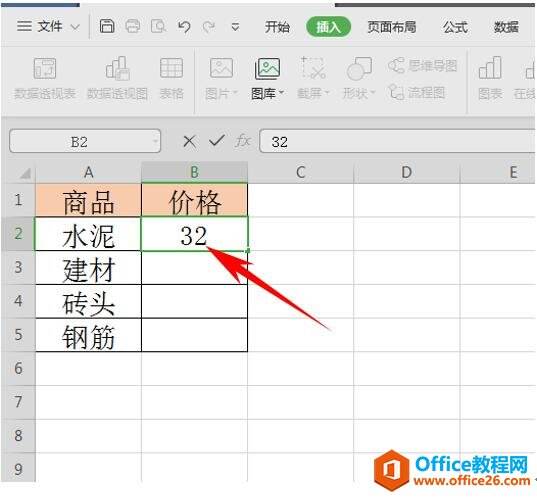Undo the last action
Screen dimensions: 537x498
point(184,26)
